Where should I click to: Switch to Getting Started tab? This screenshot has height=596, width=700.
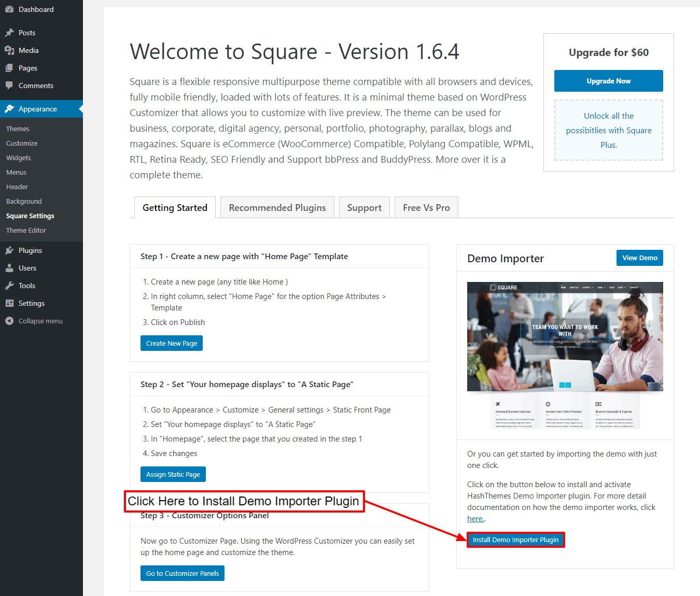[x=175, y=207]
